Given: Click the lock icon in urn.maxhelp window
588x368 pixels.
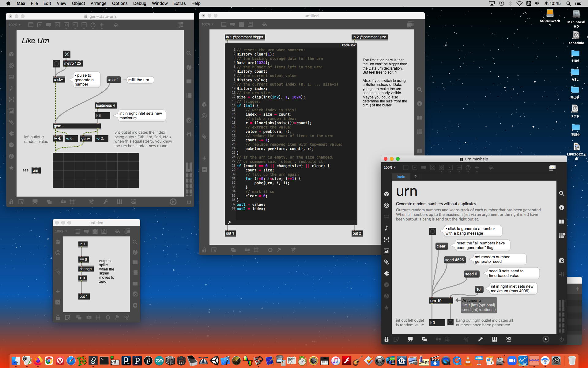Looking at the screenshot, I should (386, 339).
